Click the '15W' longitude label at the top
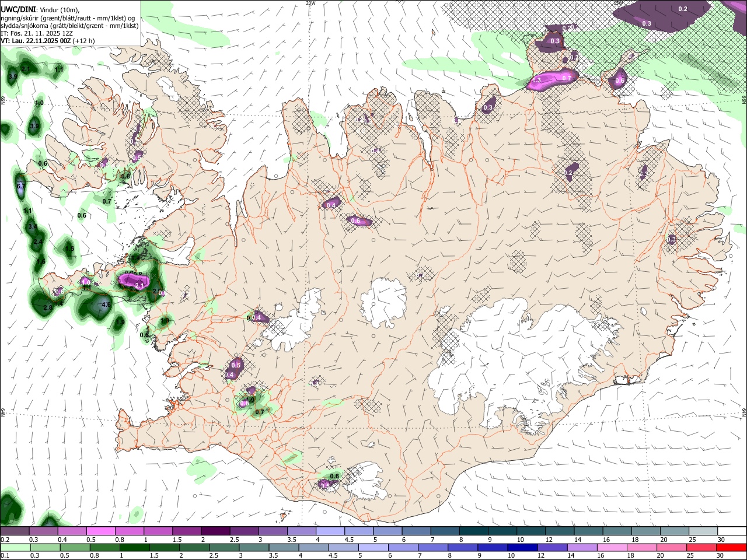 click(619, 3)
